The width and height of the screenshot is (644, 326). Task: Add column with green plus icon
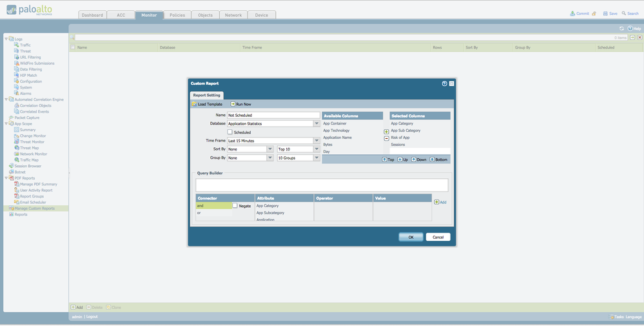pyautogui.click(x=387, y=132)
